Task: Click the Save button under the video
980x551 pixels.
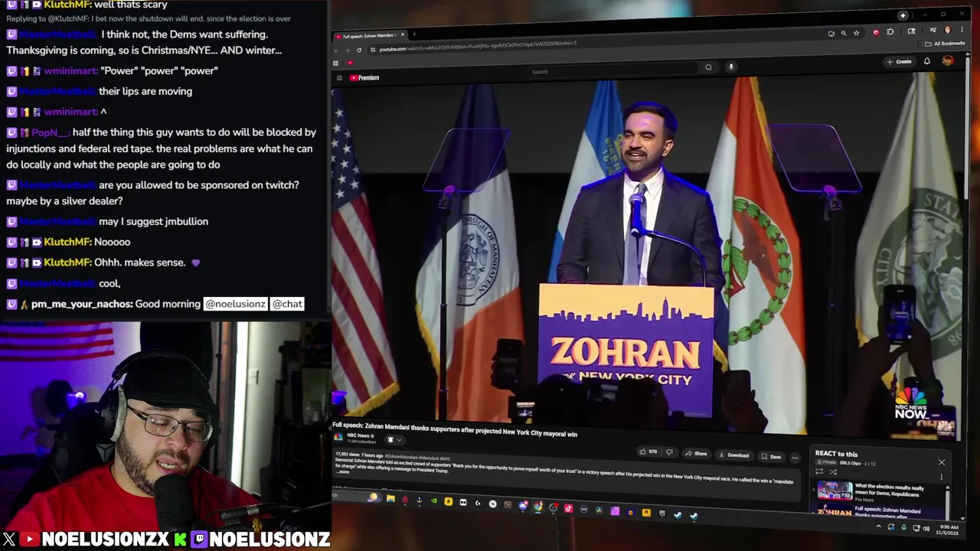Action: click(771, 457)
